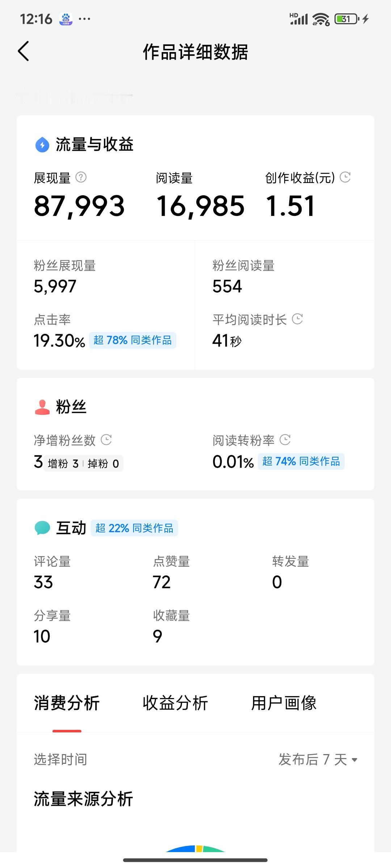Screen dimensions: 391x868
Task: Tap the 超 22% 同类作品 badge
Action: (x=134, y=528)
